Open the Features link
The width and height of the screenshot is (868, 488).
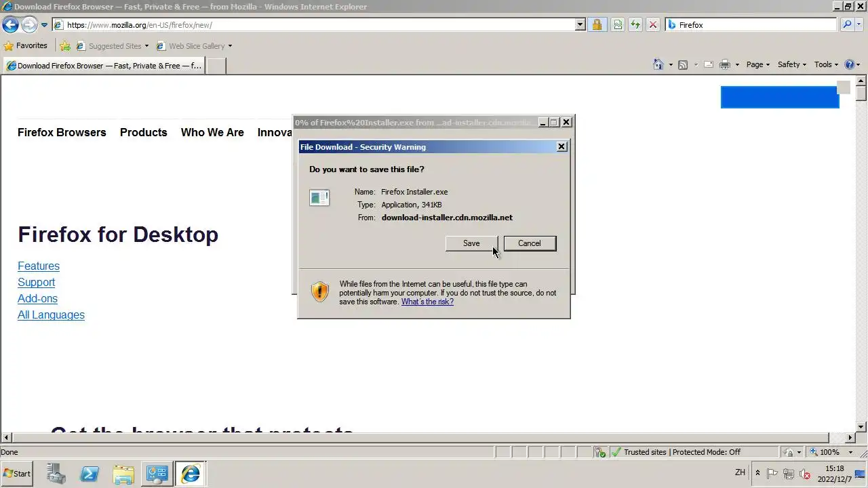(39, 266)
